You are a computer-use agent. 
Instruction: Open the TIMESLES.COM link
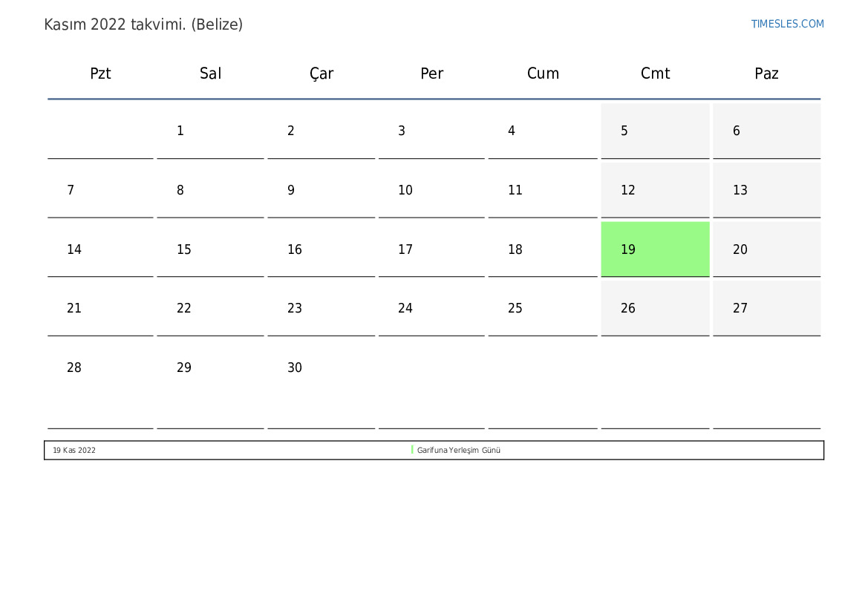787,24
